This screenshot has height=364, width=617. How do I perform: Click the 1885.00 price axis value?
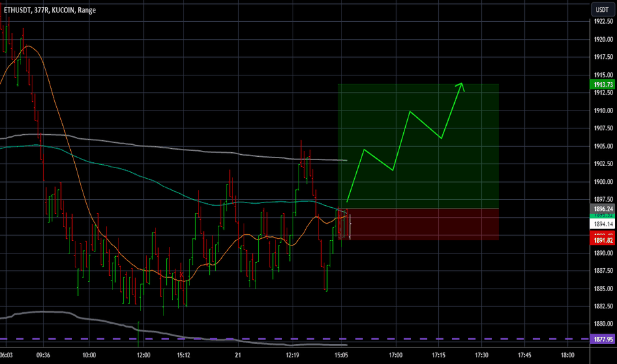pyautogui.click(x=603, y=289)
